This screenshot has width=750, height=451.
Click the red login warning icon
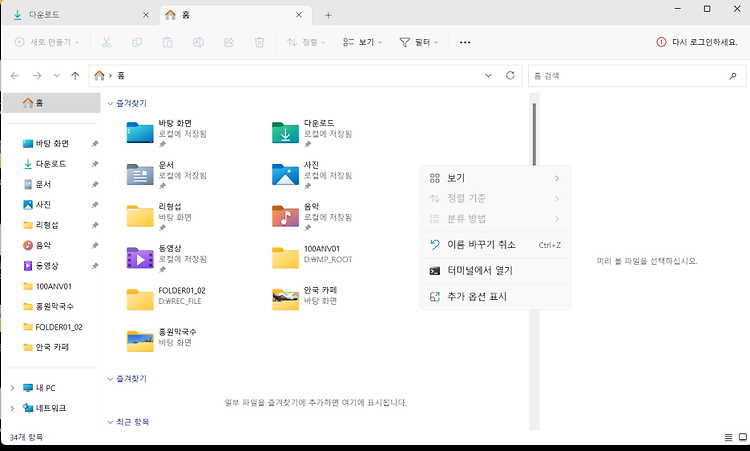pyautogui.click(x=661, y=42)
